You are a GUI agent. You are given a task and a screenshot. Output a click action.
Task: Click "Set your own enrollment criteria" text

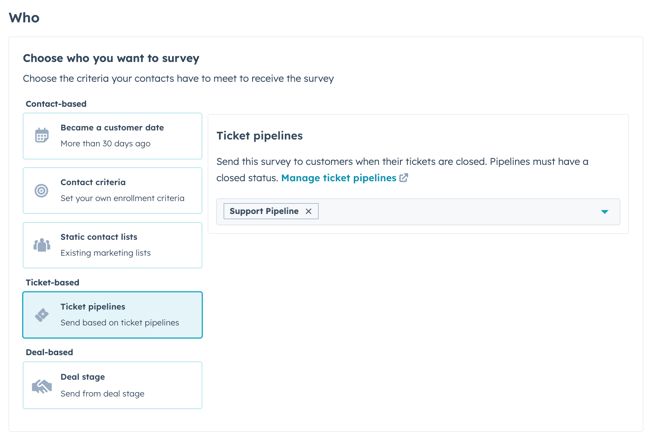click(122, 199)
